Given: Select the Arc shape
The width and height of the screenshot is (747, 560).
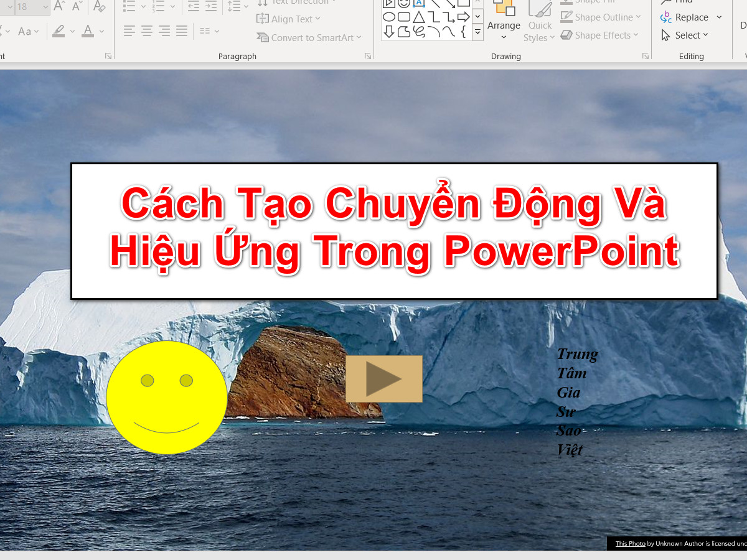Looking at the screenshot, I should [x=433, y=32].
